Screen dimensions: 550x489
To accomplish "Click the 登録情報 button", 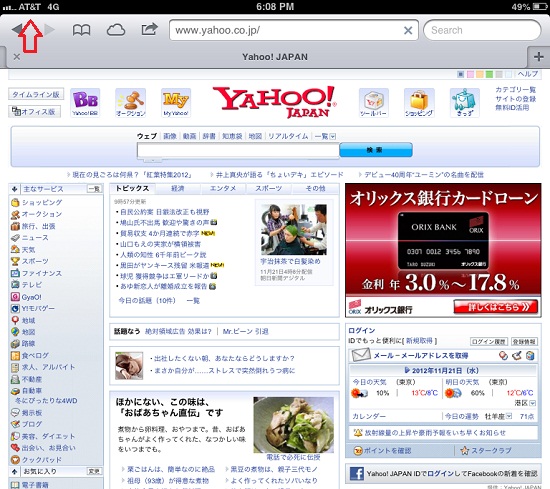I will (524, 341).
